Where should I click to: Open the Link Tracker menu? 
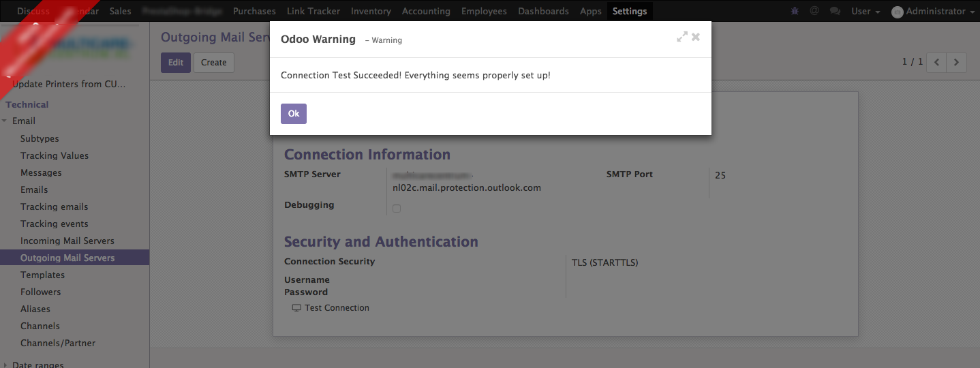tap(313, 11)
